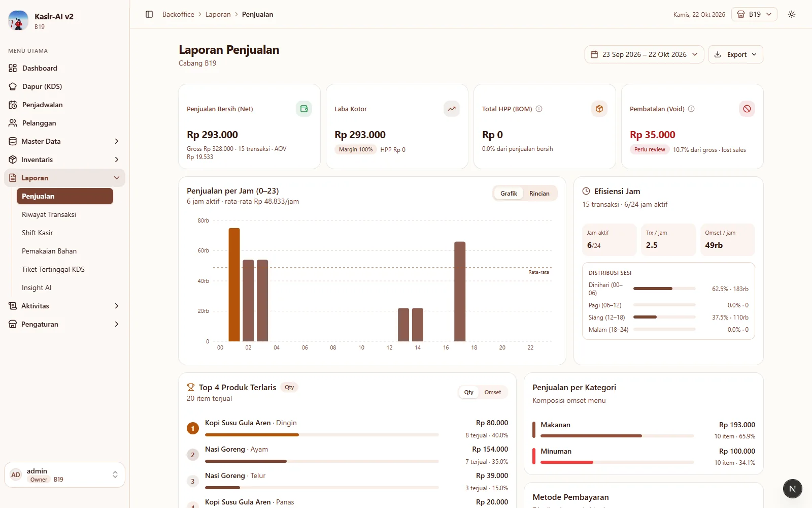This screenshot has width=812, height=508.
Task: Click the Total HPP package icon
Action: [x=599, y=109]
